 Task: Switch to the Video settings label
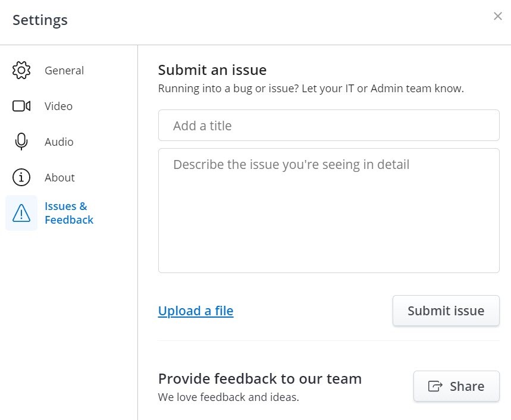click(58, 106)
